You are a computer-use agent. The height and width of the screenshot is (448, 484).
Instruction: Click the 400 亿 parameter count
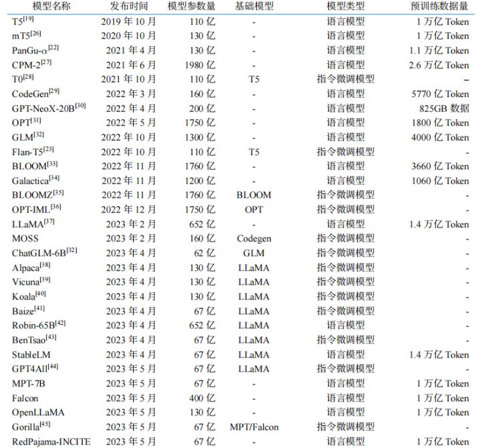coord(202,398)
